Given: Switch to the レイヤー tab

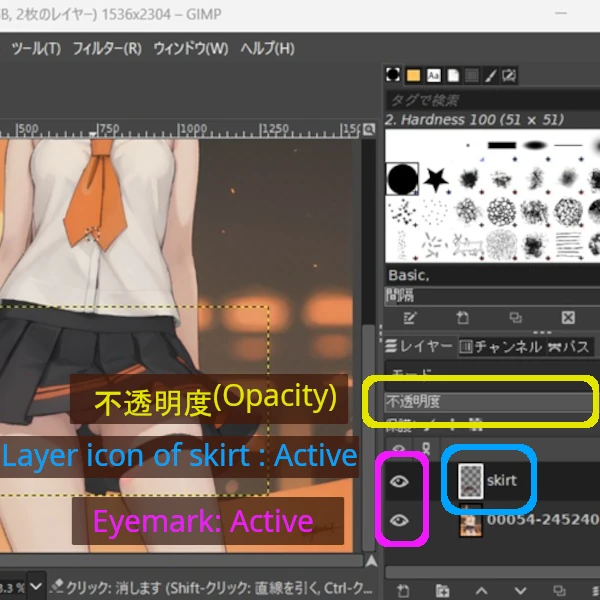Looking at the screenshot, I should [x=419, y=346].
